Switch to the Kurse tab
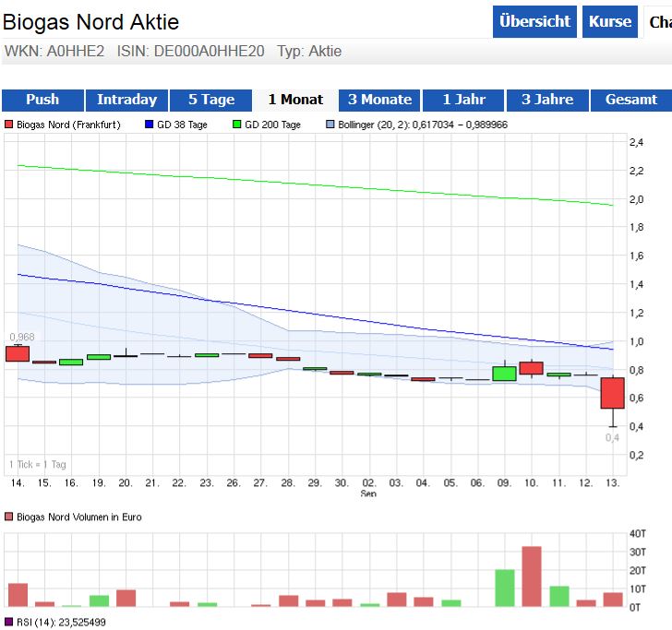The height and width of the screenshot is (630, 672). coord(610,21)
